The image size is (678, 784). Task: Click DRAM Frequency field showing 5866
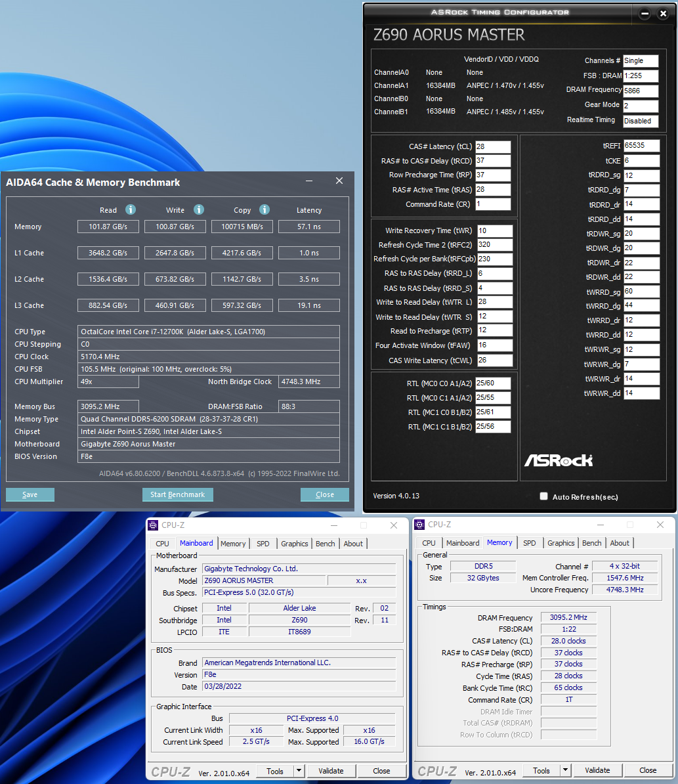tap(641, 91)
